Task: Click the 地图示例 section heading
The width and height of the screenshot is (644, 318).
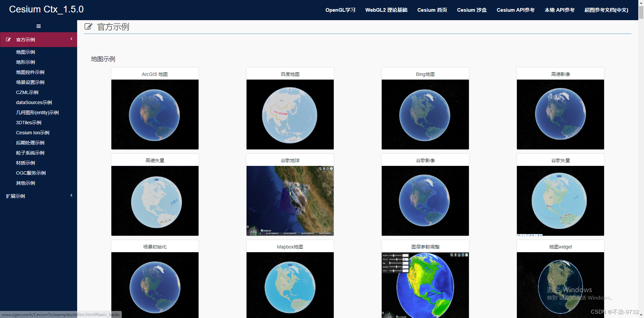Action: click(x=103, y=59)
